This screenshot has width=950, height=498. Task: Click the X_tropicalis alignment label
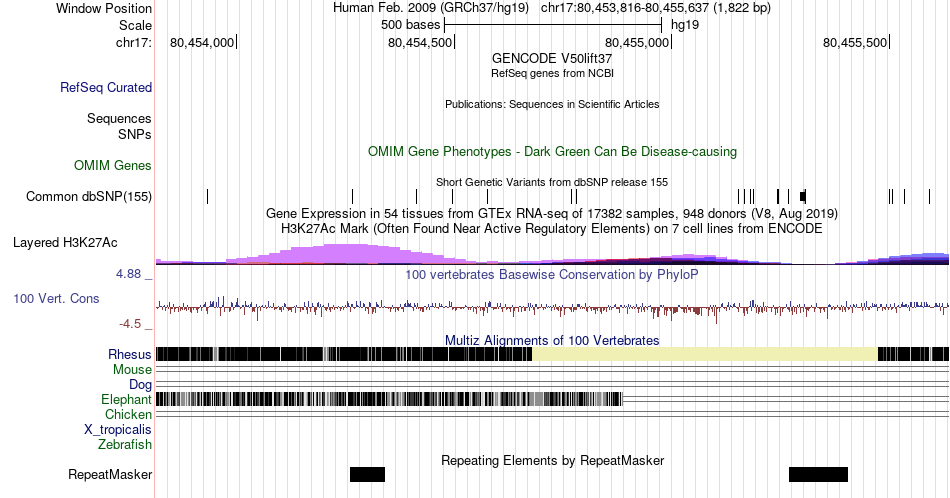click(x=118, y=430)
